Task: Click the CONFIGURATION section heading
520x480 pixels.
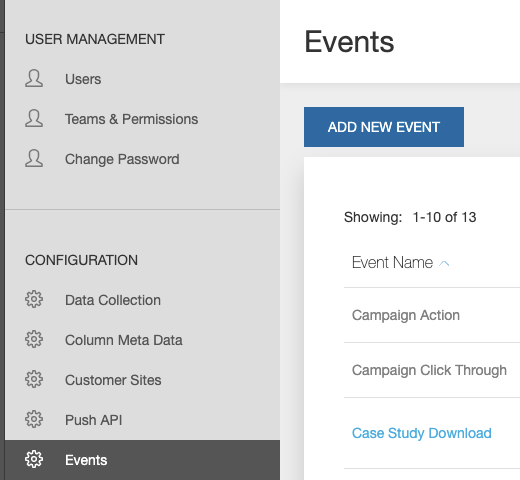Action: [81, 260]
